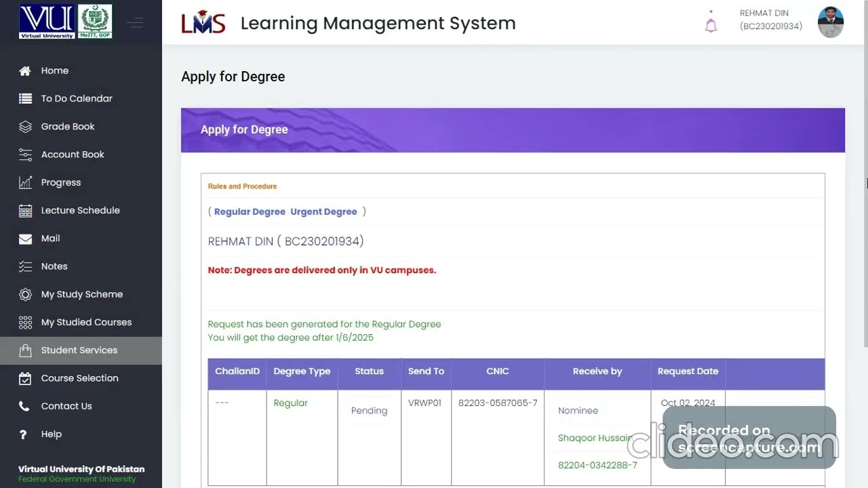Image resolution: width=868 pixels, height=488 pixels.
Task: Click the Mail envelope icon
Action: 25,239
